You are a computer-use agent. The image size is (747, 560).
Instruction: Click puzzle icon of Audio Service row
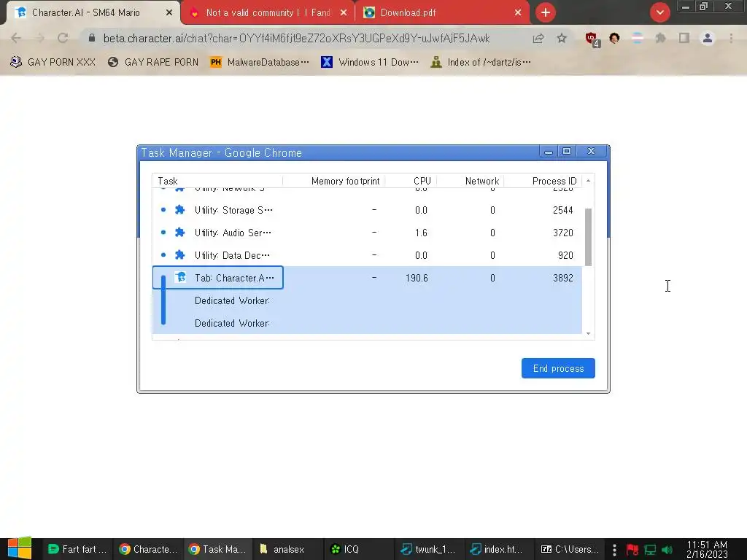[179, 233]
